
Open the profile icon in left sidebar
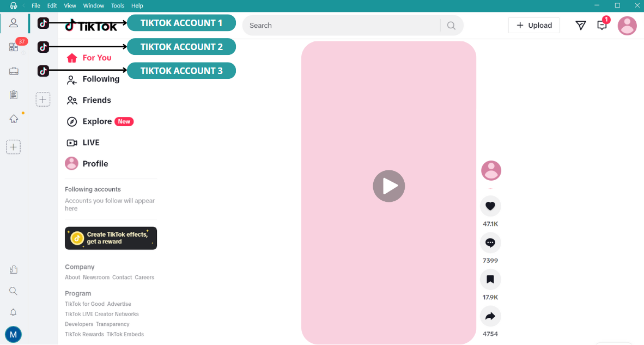(x=14, y=23)
